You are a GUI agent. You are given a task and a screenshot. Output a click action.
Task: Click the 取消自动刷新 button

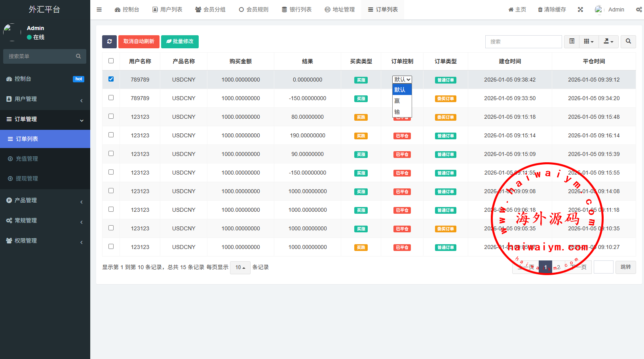coord(139,42)
